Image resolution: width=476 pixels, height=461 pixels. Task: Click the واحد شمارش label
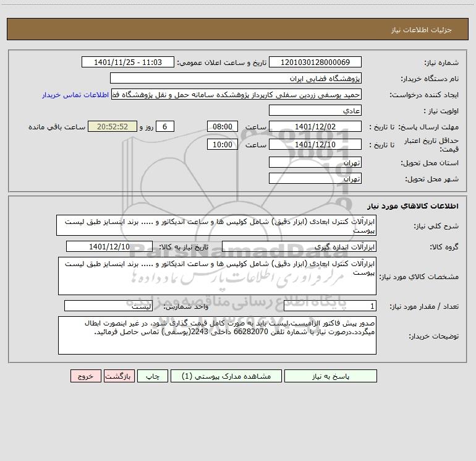pos(186,307)
